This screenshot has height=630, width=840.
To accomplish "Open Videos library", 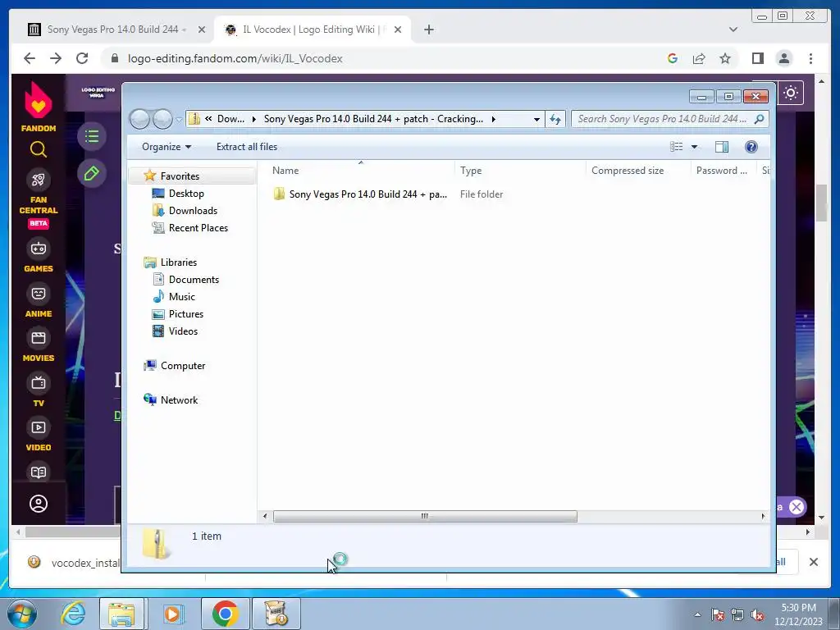I will click(x=183, y=331).
